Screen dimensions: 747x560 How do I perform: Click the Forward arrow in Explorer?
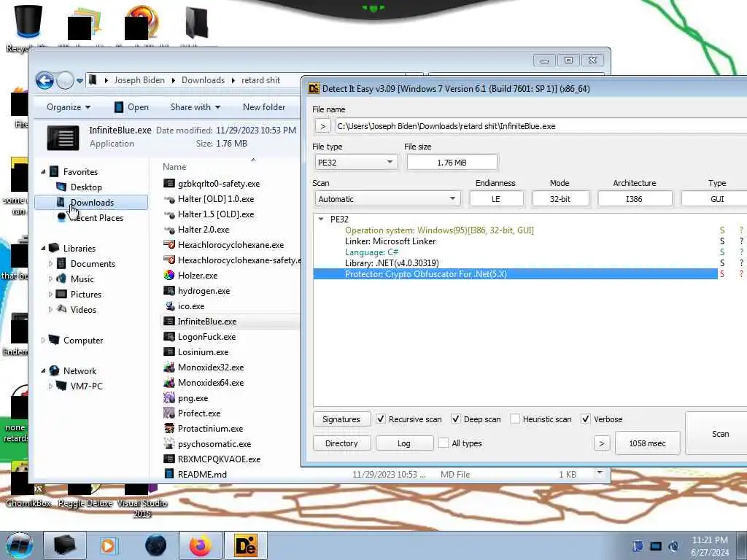[65, 80]
